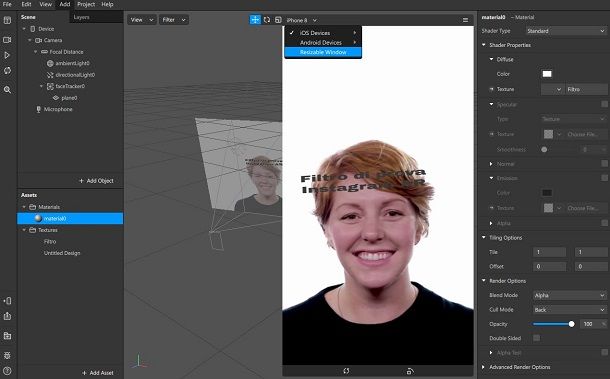Select the rotate manipulator tool in viewport toolbar
This screenshot has width=610, height=379.
(x=267, y=20)
